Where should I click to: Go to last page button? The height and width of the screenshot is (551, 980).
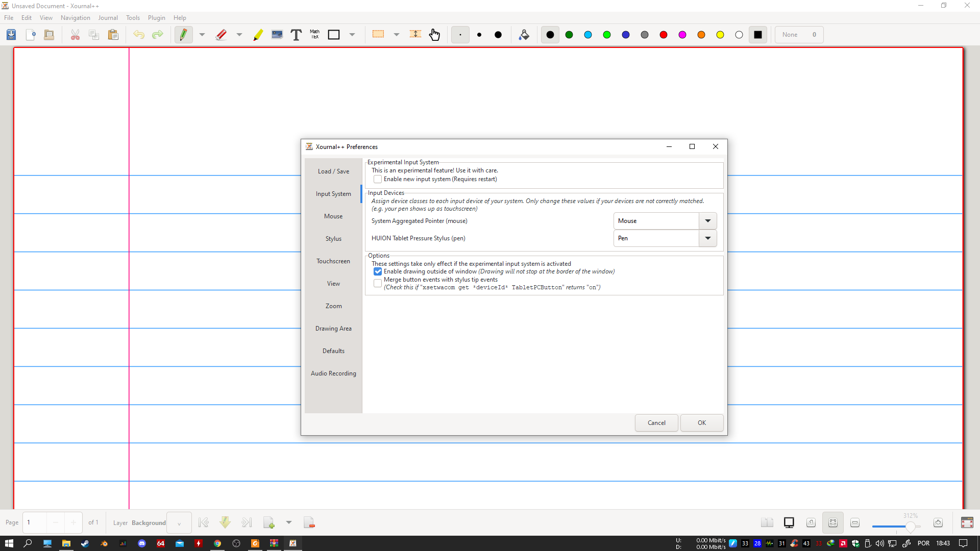pos(247,522)
